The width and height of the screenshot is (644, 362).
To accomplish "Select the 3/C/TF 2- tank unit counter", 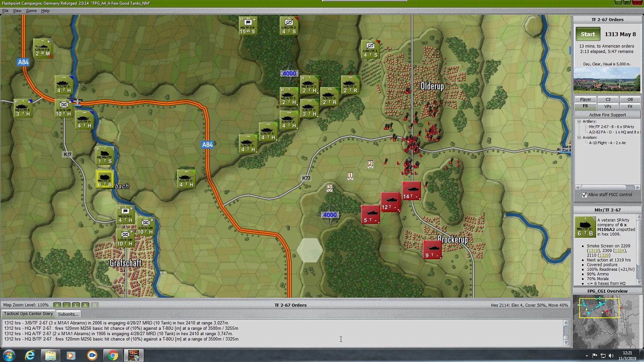I will point(186,179).
